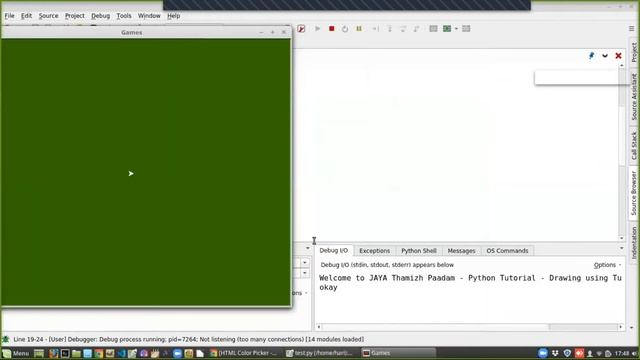Open the Window menu
Screen dimensions: 640x360
click(x=149, y=16)
